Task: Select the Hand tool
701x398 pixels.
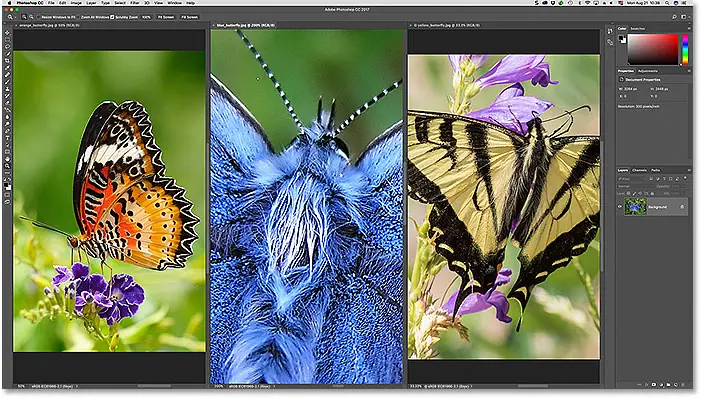Action: pos(8,159)
